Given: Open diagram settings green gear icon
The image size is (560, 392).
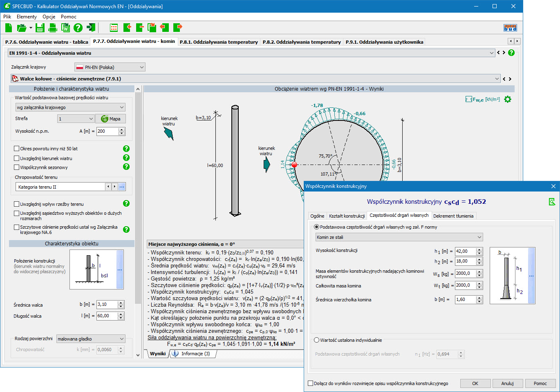Looking at the screenshot, I should pyautogui.click(x=508, y=99).
